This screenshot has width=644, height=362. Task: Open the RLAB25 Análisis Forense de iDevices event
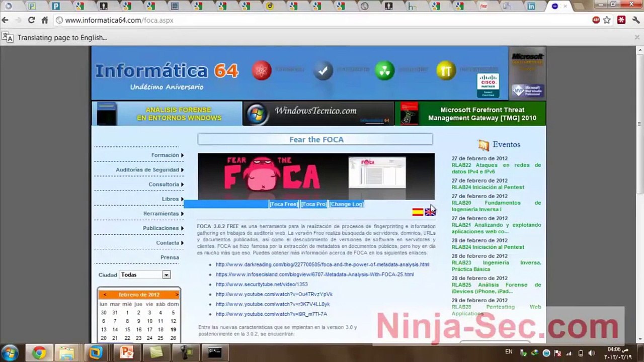pyautogui.click(x=496, y=288)
